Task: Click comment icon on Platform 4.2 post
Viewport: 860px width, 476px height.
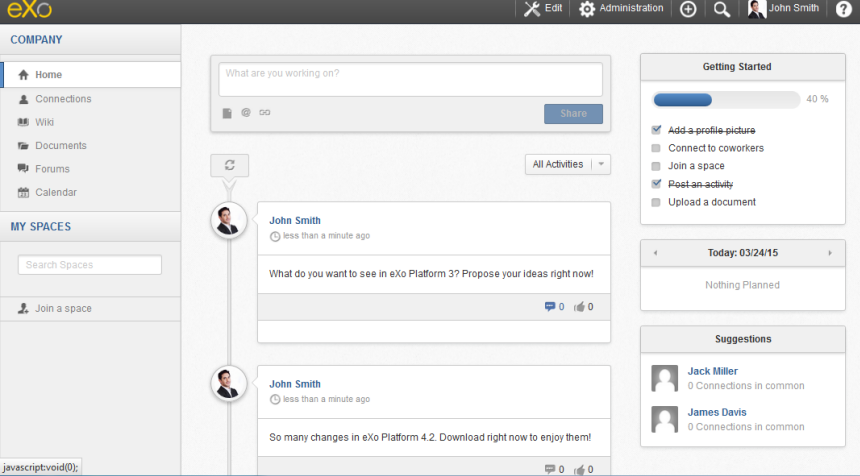Action: coord(550,469)
